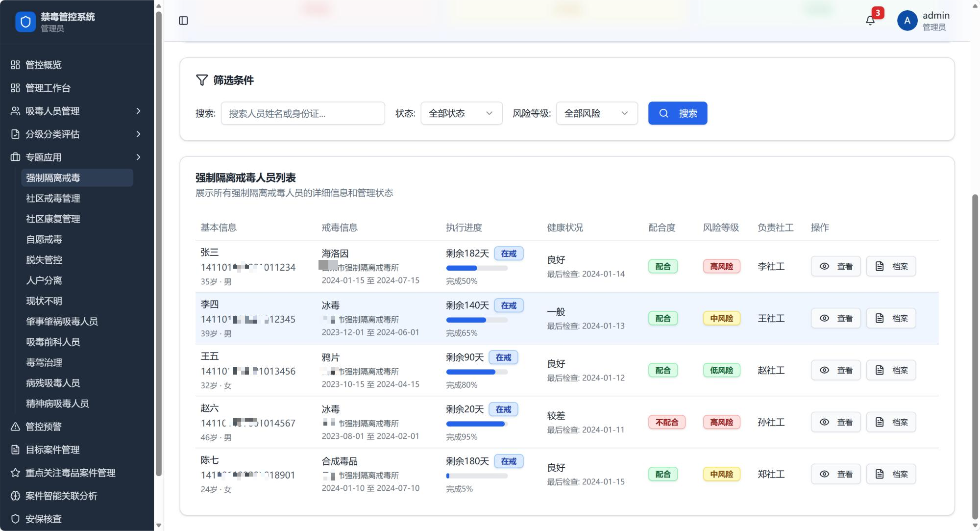
Task: Click the 吸毒人员管理 people icon
Action: tap(16, 111)
